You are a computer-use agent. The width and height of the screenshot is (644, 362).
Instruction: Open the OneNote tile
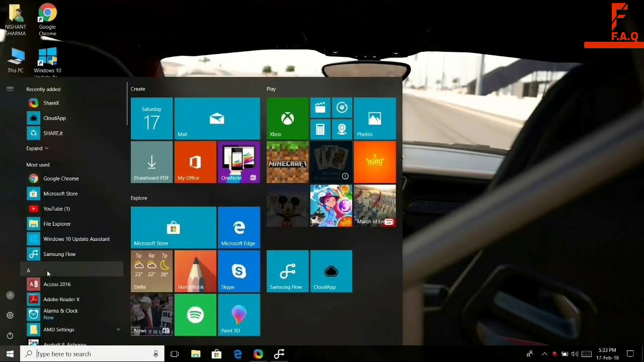[x=239, y=162]
